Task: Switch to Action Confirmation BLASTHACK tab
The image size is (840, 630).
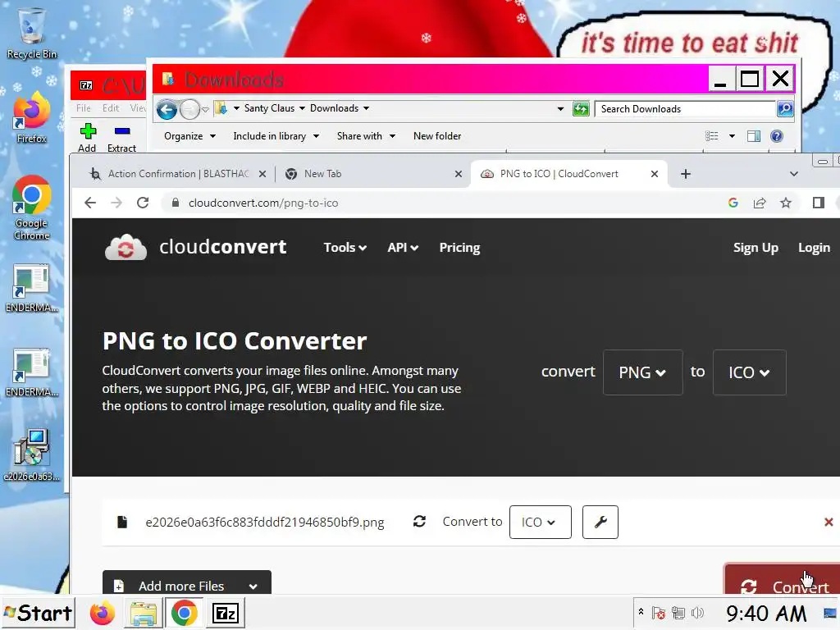Action: (x=177, y=174)
